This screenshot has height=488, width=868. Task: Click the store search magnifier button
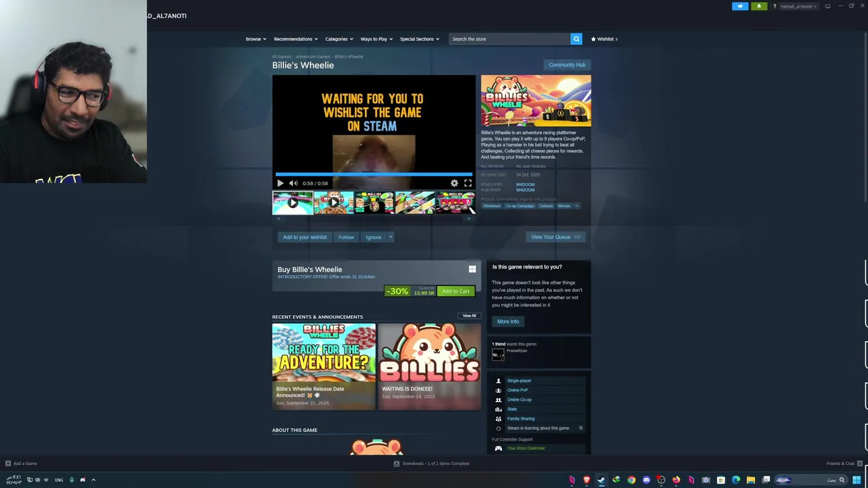pyautogui.click(x=576, y=39)
